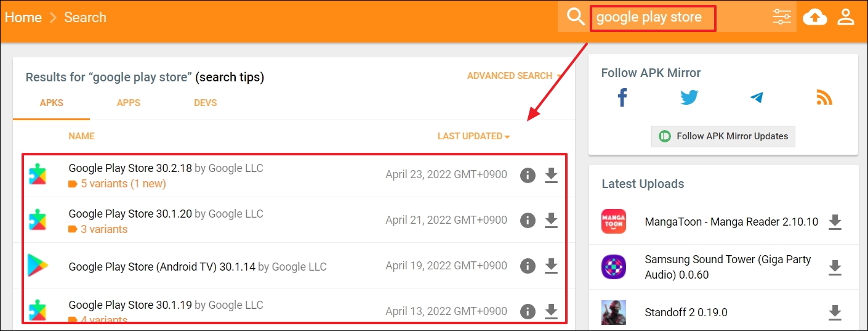
Task: Click the Search breadcrumb
Action: pos(85,17)
